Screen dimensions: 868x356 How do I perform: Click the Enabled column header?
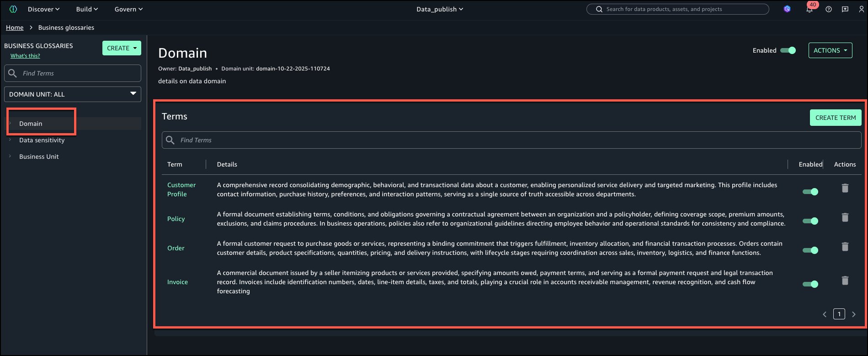coord(810,164)
